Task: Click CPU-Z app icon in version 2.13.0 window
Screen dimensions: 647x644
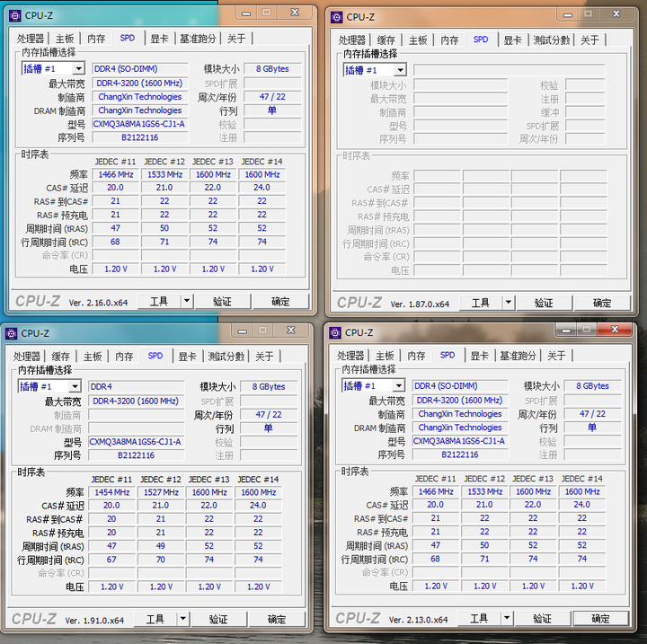Action: [335, 332]
